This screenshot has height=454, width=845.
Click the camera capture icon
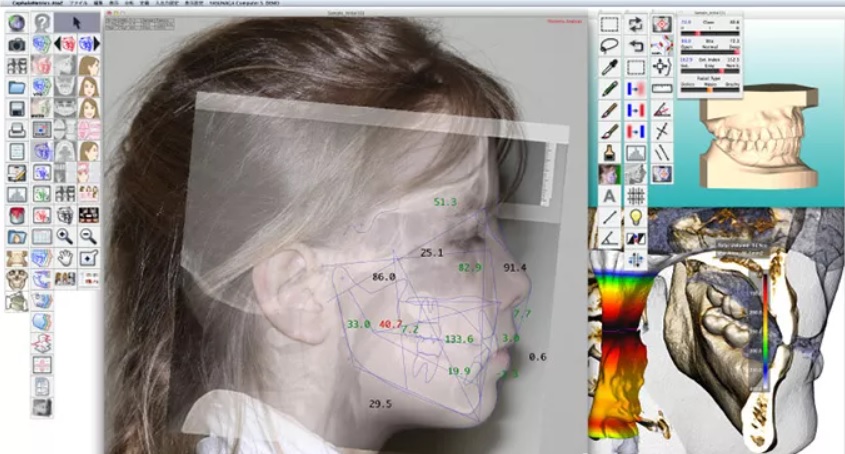17,45
